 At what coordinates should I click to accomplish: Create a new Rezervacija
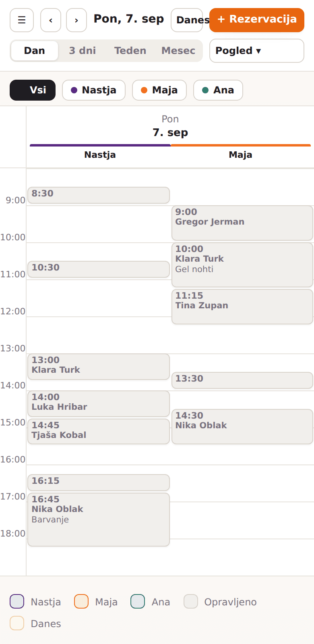pyautogui.click(x=257, y=20)
